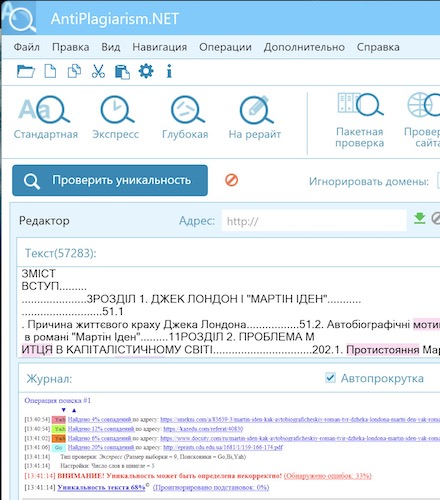Open the Найдено 12% совпадений link
The width and height of the screenshot is (440, 500).
click(101, 429)
